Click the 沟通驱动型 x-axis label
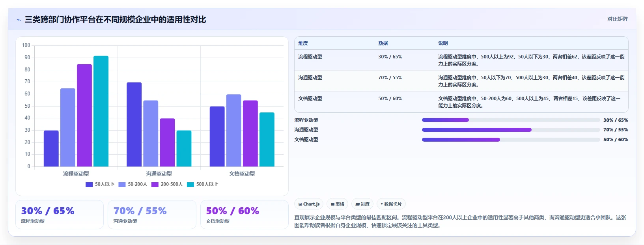The height and width of the screenshot is (245, 644). click(x=159, y=174)
